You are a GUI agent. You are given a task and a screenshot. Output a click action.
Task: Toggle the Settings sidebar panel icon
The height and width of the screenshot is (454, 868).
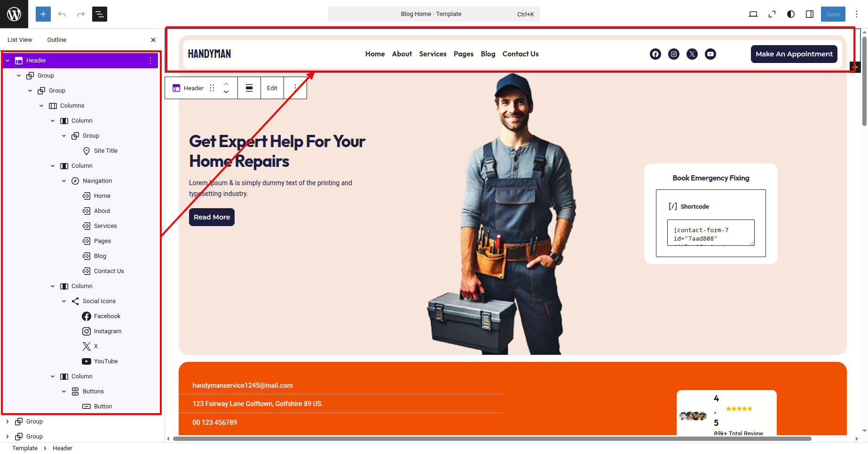pyautogui.click(x=810, y=14)
